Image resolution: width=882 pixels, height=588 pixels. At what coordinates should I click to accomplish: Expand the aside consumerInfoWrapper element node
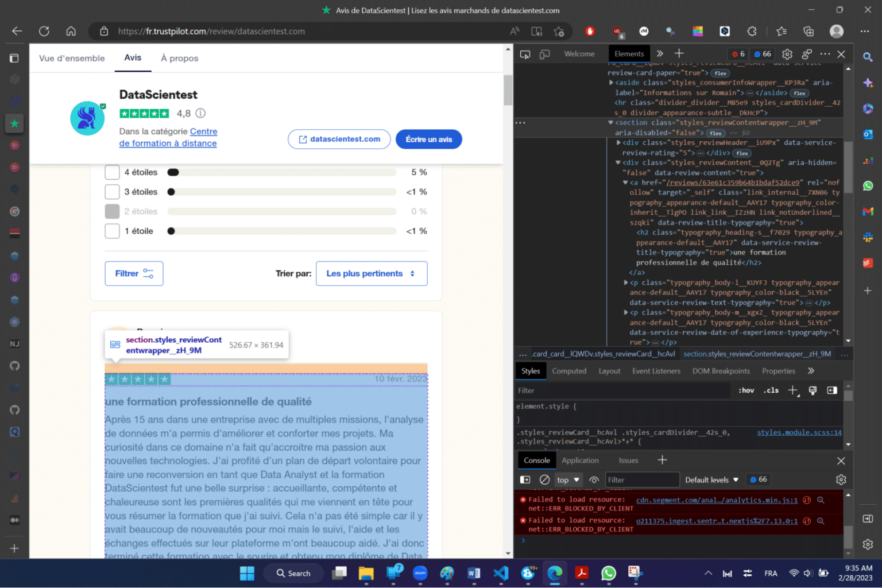click(610, 82)
